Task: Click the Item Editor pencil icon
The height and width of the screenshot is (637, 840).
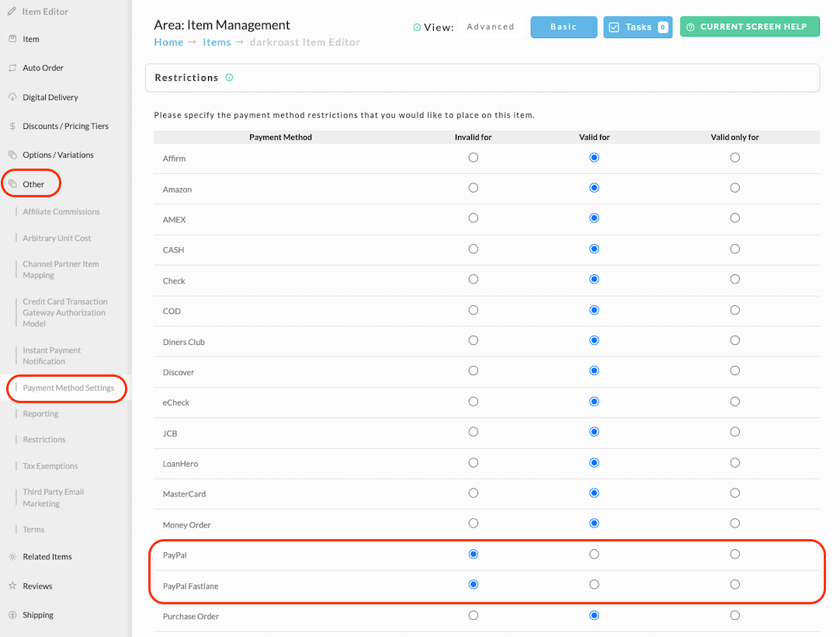Action: tap(12, 11)
